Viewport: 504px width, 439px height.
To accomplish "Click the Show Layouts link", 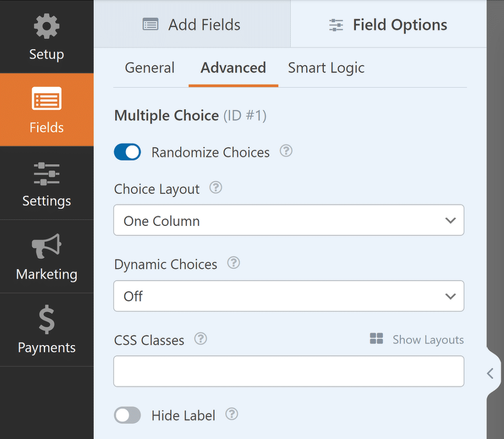I will tap(428, 339).
